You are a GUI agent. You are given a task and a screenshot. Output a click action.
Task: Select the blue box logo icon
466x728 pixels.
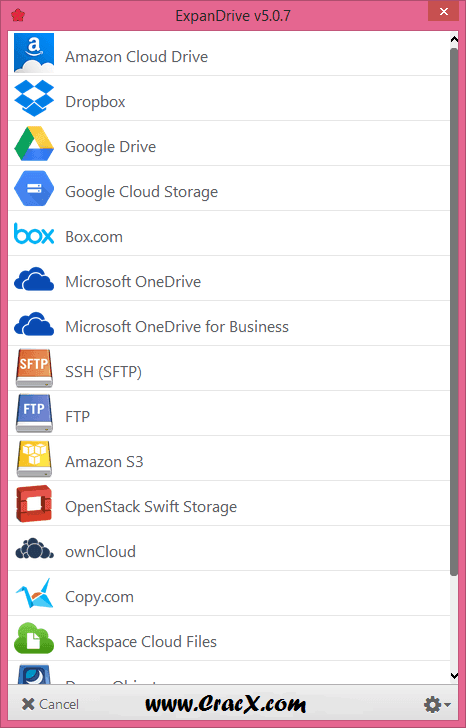pos(34,234)
